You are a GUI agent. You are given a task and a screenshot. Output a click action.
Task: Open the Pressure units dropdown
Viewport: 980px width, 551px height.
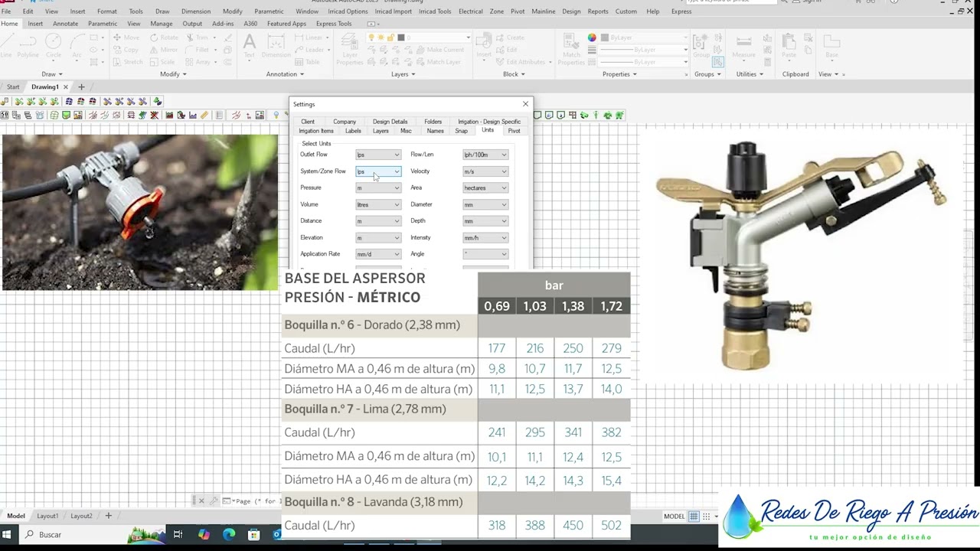(378, 187)
